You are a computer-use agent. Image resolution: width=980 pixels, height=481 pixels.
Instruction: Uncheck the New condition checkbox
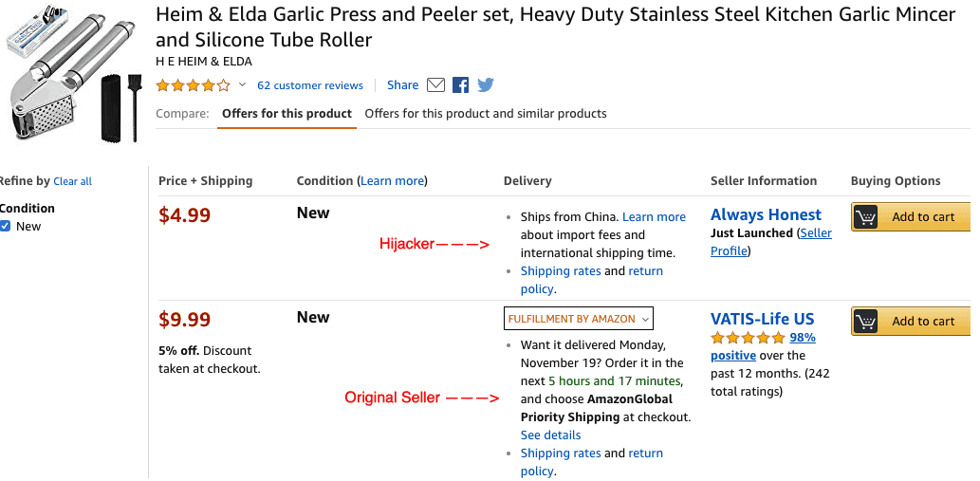pyautogui.click(x=6, y=226)
